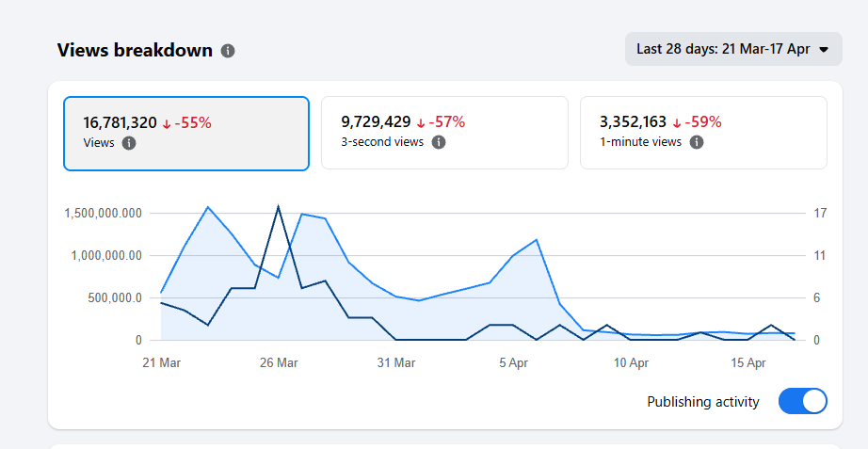
Task: Click the light blue views peak after 5 Apr
Action: tap(537, 239)
